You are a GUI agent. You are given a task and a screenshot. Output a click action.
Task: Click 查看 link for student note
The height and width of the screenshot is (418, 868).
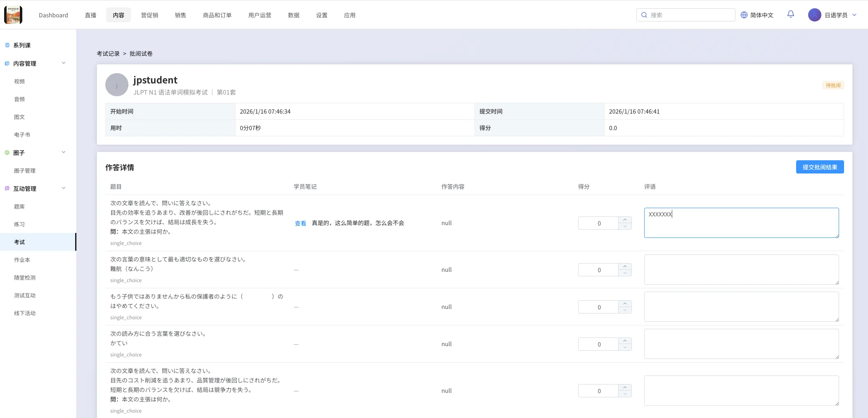point(300,223)
